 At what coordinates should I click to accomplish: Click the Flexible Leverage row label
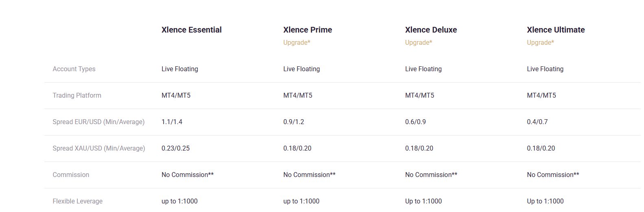(77, 201)
